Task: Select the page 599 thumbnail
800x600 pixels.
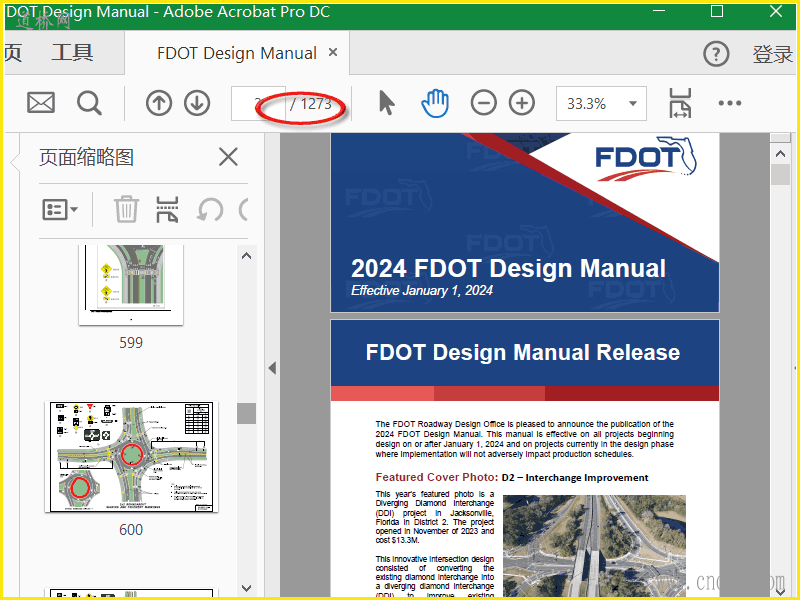Action: 131,285
